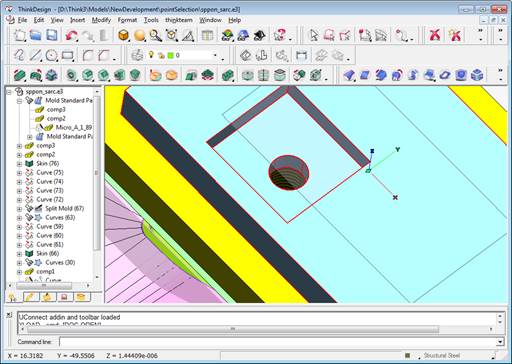The image size is (512, 364).
Task: Select Micro_A_1_89 in the model tree
Action: click(x=74, y=127)
